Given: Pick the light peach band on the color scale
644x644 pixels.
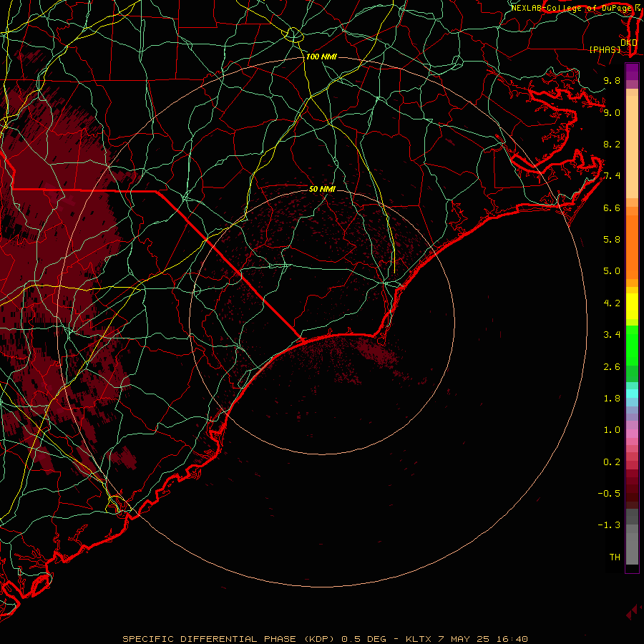Looking at the screenshot, I should tap(632, 147).
